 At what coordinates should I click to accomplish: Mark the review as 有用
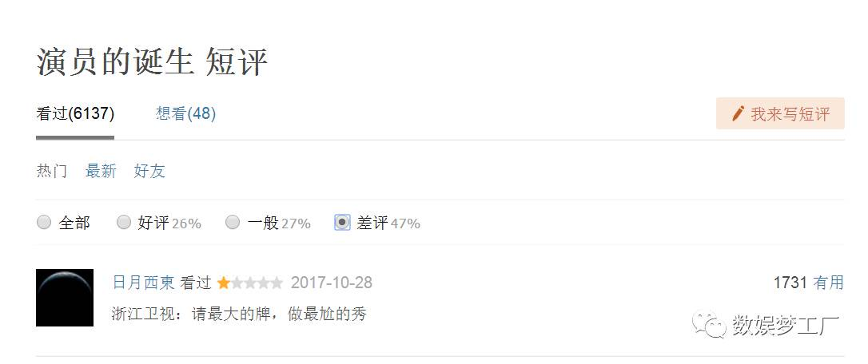(x=828, y=283)
